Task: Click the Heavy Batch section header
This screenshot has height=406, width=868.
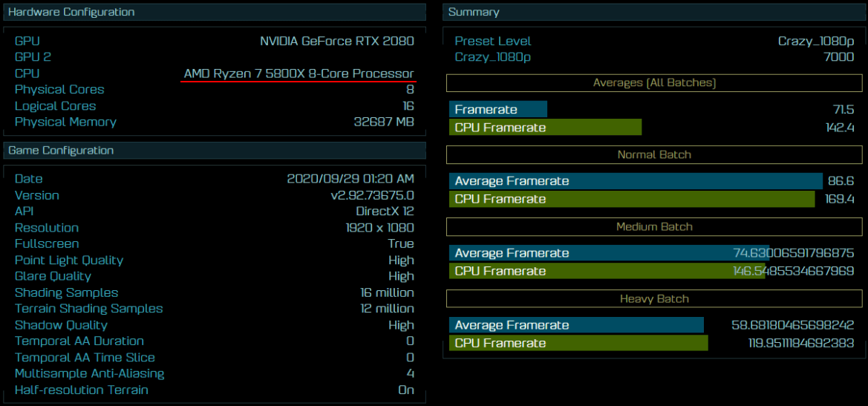Action: [x=654, y=298]
